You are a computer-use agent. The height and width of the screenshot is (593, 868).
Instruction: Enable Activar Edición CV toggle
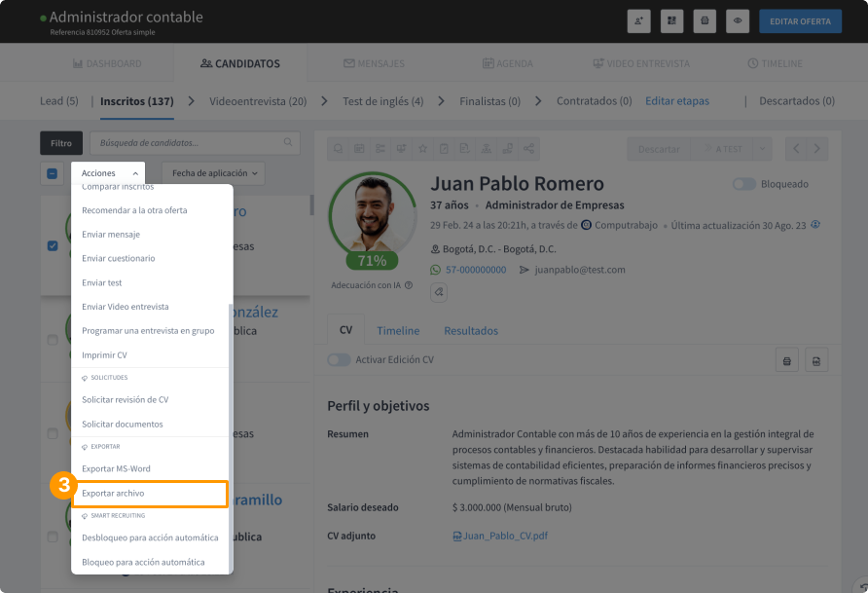click(339, 359)
